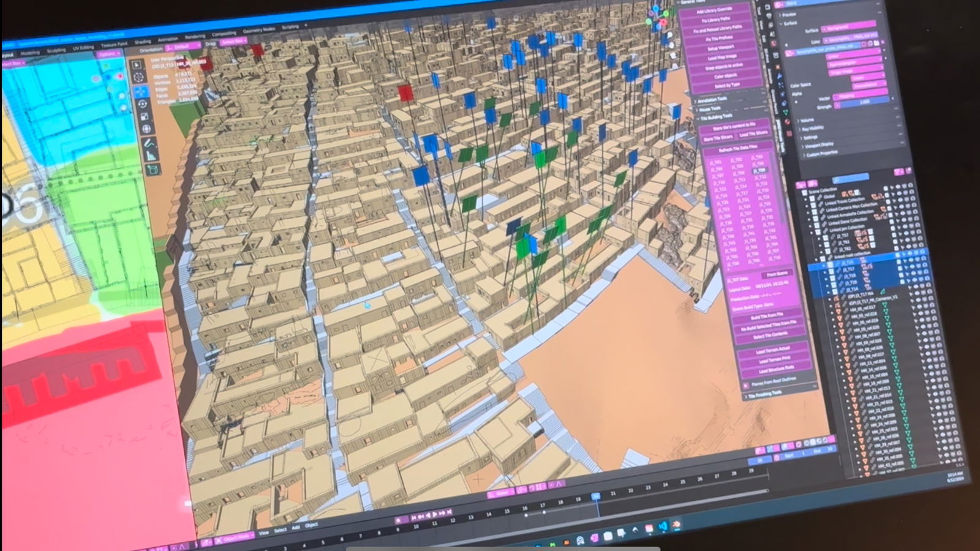Click the viewport navigation axis gizmo
Screen dimensions: 980x551
(658, 18)
